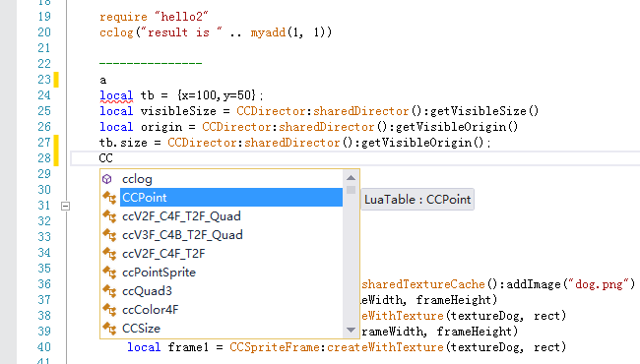Screen dimensions: 640x364
Task: Click line number 40 in gutter
Action: pyautogui.click(x=44, y=347)
